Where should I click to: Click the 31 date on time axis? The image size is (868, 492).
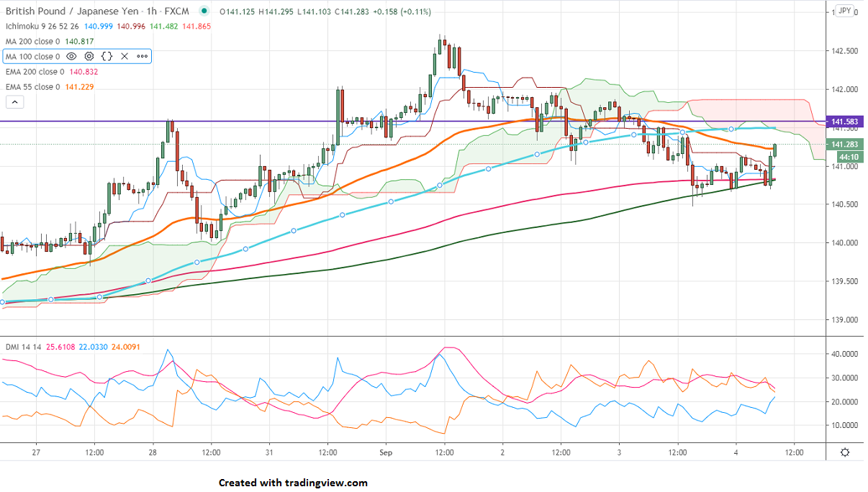tap(270, 452)
